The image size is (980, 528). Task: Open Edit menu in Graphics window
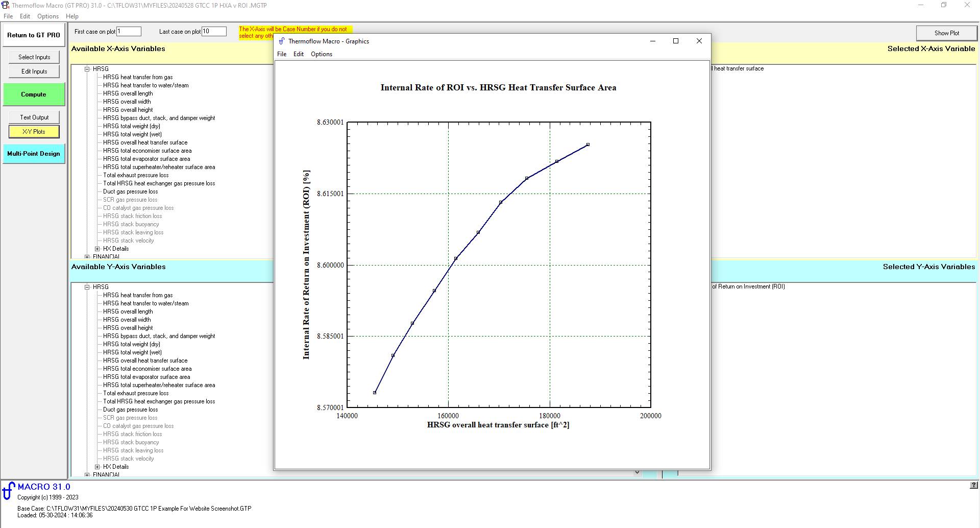(299, 54)
